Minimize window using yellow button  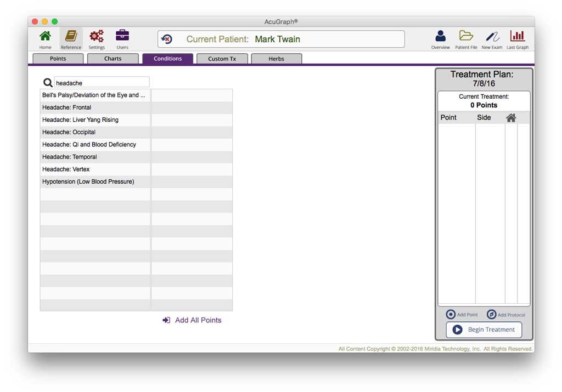coord(45,21)
